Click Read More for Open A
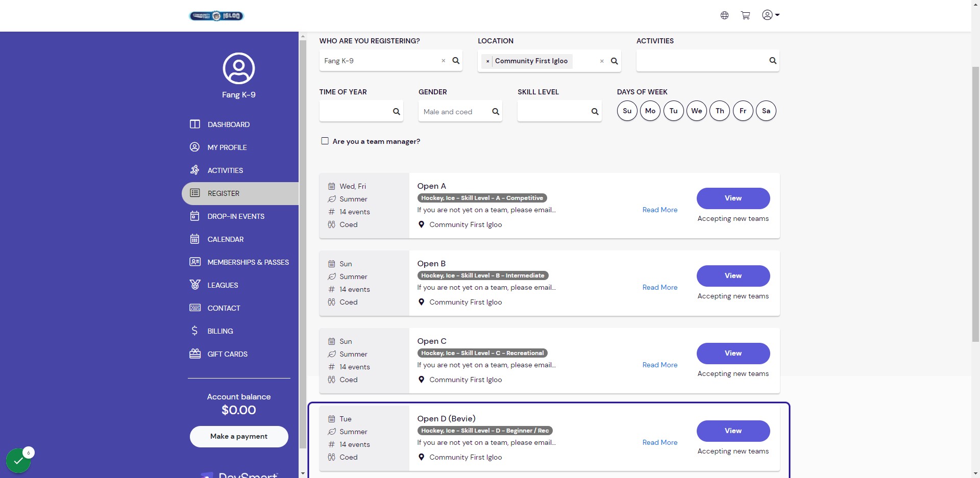This screenshot has width=980, height=478. pyautogui.click(x=660, y=210)
